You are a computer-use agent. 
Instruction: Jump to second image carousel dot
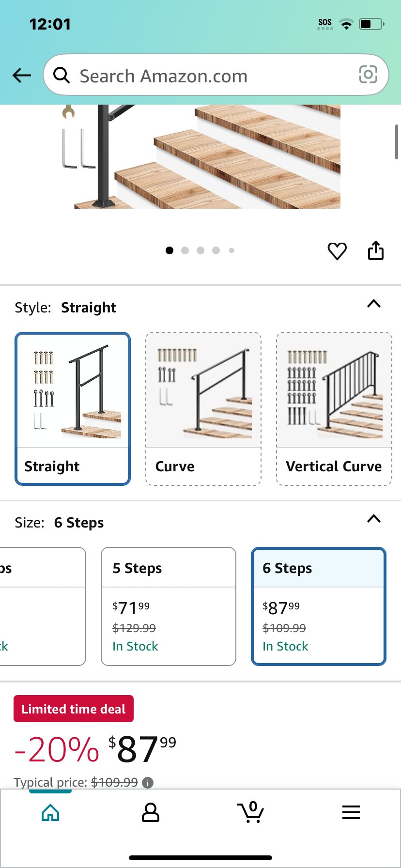coord(185,250)
